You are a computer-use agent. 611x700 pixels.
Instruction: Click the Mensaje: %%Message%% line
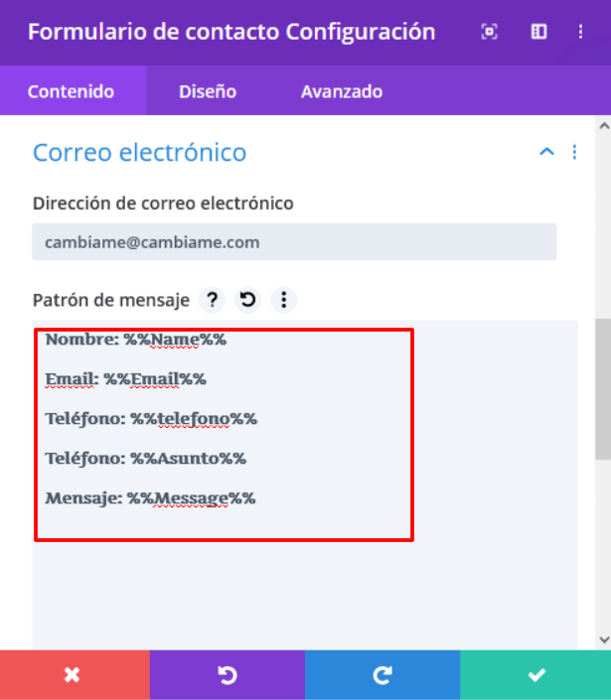[x=151, y=498]
